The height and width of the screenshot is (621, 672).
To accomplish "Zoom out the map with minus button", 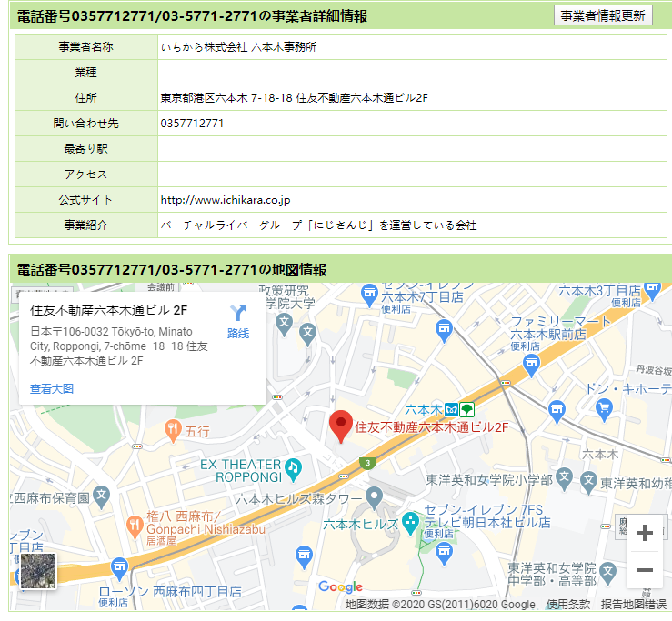I will 644,569.
